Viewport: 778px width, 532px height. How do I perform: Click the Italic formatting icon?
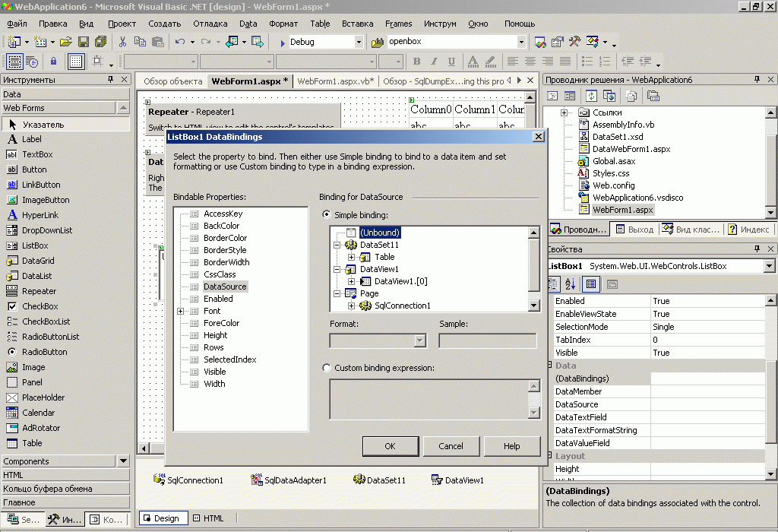434,62
